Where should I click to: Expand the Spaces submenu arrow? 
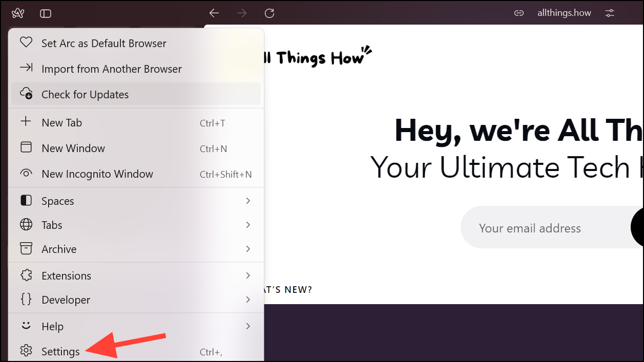tap(248, 201)
